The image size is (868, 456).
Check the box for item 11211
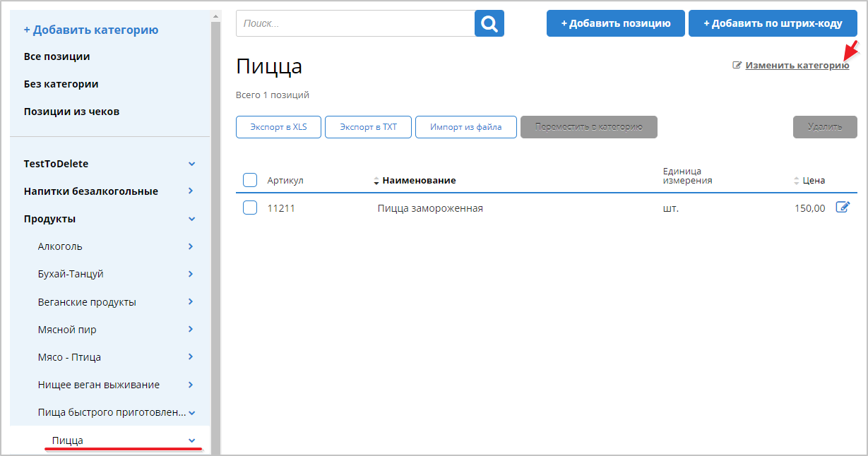pyautogui.click(x=250, y=208)
